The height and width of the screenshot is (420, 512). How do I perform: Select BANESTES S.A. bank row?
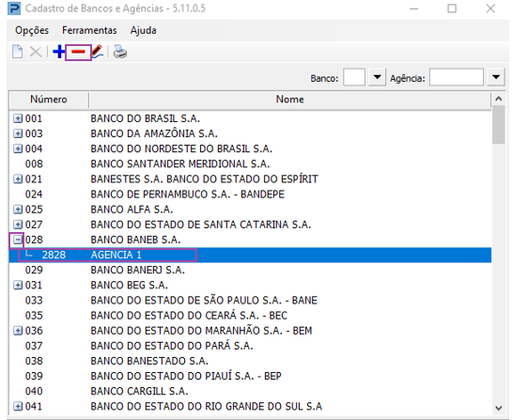coord(250,179)
